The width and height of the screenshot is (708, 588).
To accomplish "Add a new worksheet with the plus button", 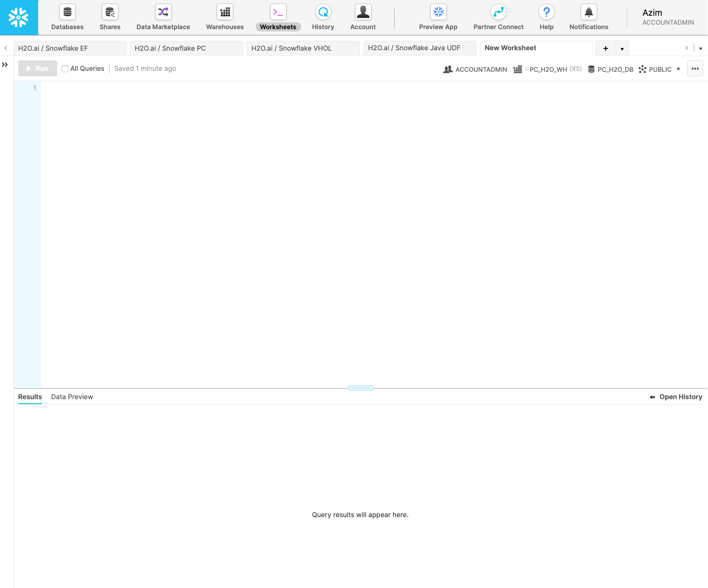I will click(x=606, y=48).
